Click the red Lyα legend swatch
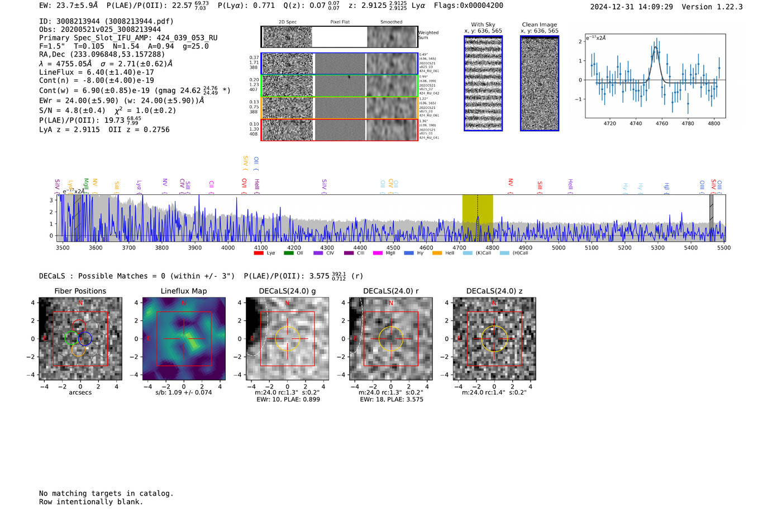The image size is (782, 532). (259, 253)
